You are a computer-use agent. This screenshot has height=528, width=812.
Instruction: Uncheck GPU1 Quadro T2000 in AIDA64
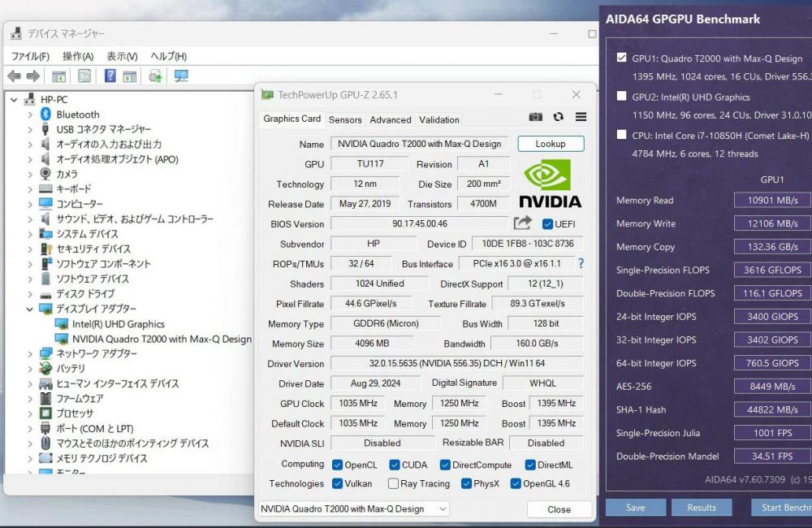point(621,58)
